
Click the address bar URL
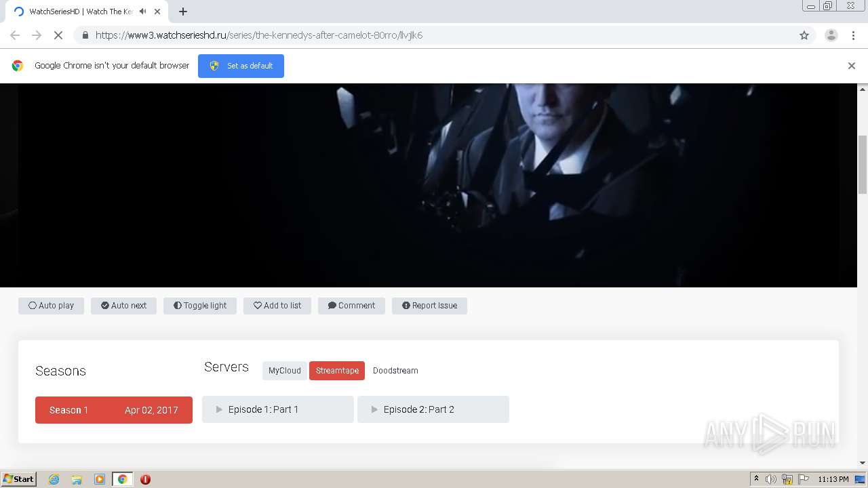pyautogui.click(x=259, y=35)
